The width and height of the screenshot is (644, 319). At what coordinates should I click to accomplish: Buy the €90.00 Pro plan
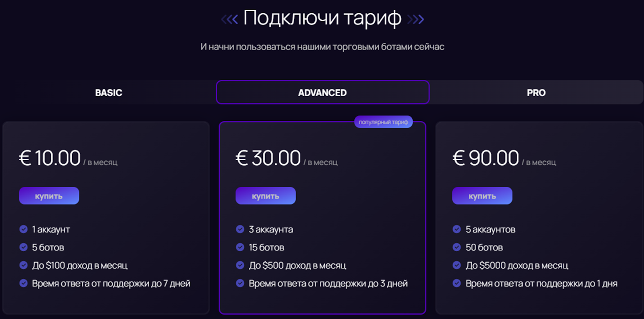pos(482,196)
